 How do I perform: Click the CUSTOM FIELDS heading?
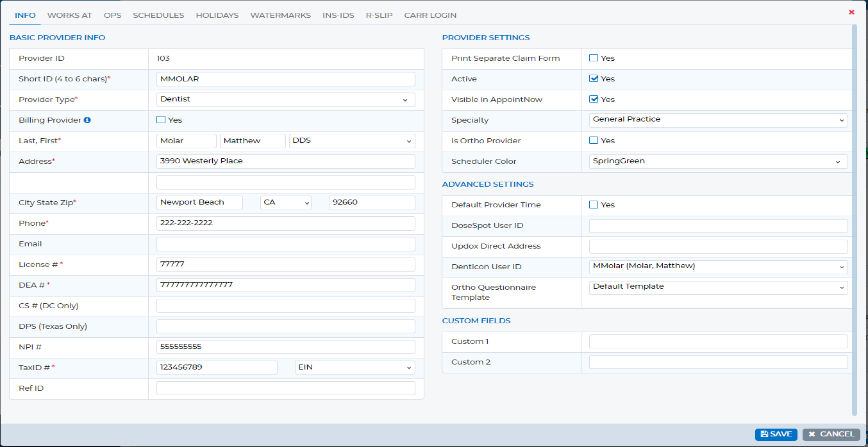coord(476,321)
